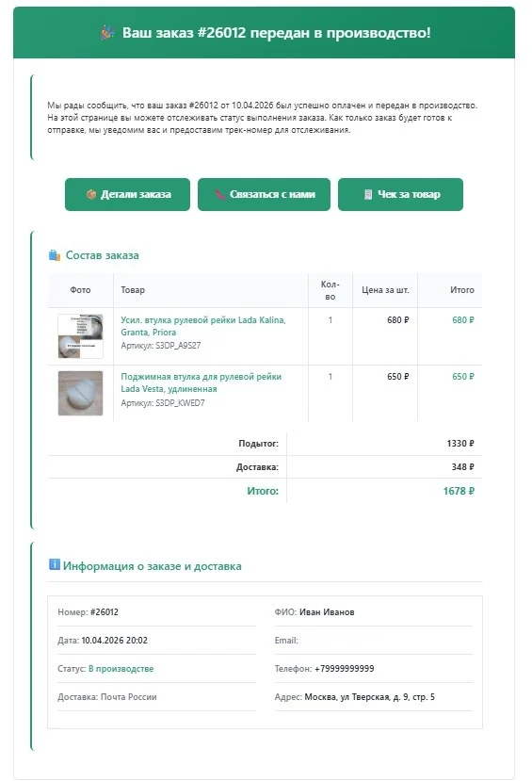
Task: Click the green 650 ₽ row total
Action: click(463, 377)
